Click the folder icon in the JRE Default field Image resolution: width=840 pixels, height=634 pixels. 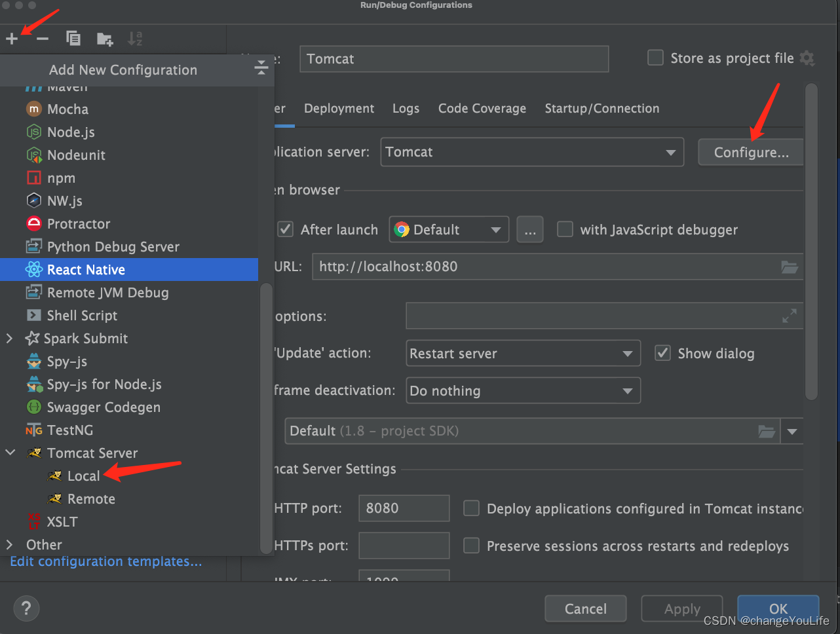(767, 431)
